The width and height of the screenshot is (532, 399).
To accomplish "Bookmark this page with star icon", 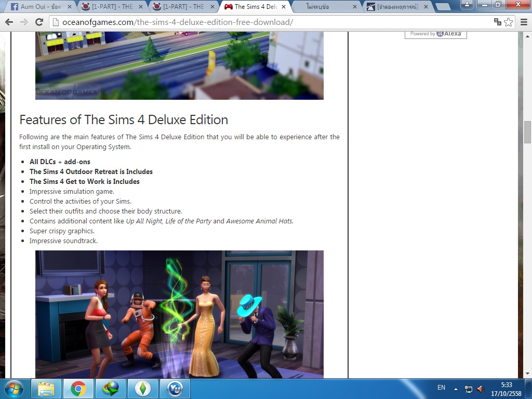I will click(508, 22).
